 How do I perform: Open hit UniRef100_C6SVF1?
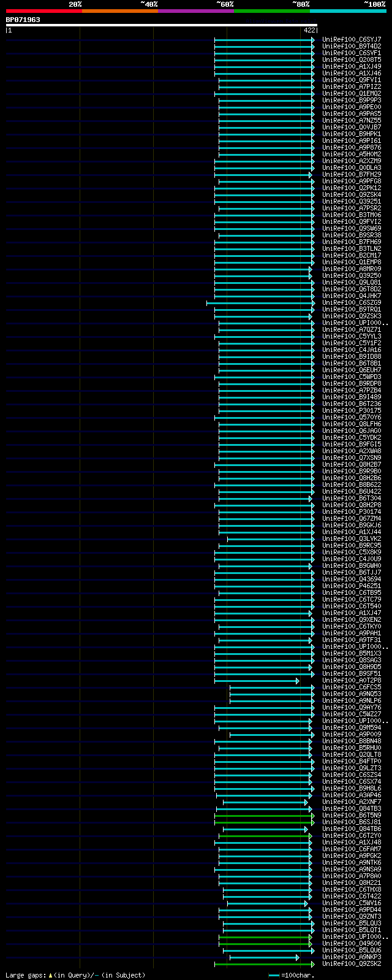pyautogui.click(x=352, y=53)
